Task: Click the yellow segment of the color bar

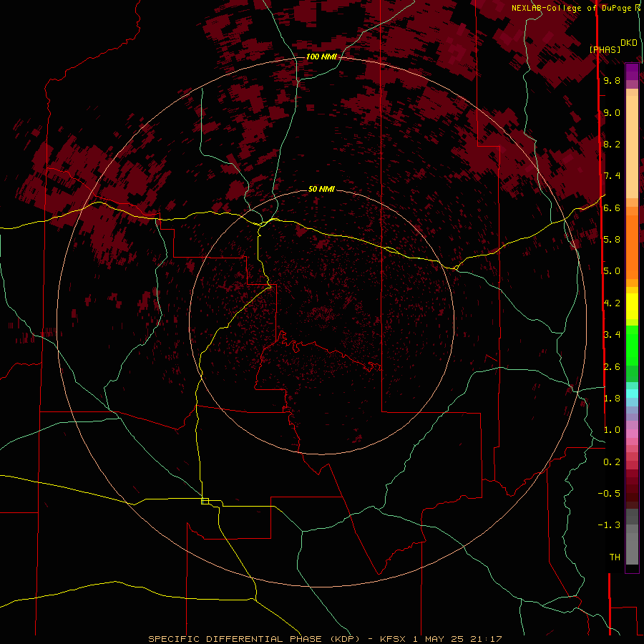Action: (x=632, y=306)
